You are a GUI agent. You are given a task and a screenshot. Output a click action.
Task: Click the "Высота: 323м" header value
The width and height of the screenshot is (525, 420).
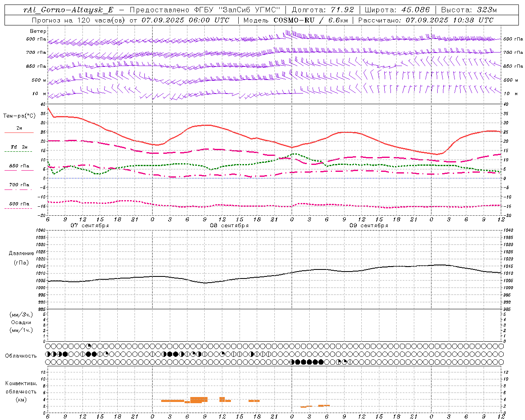coord(469,10)
